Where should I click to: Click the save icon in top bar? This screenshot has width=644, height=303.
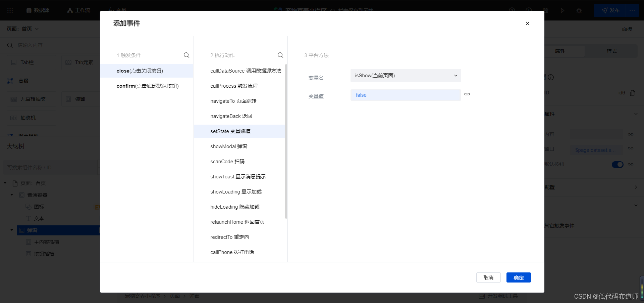click(x=546, y=10)
